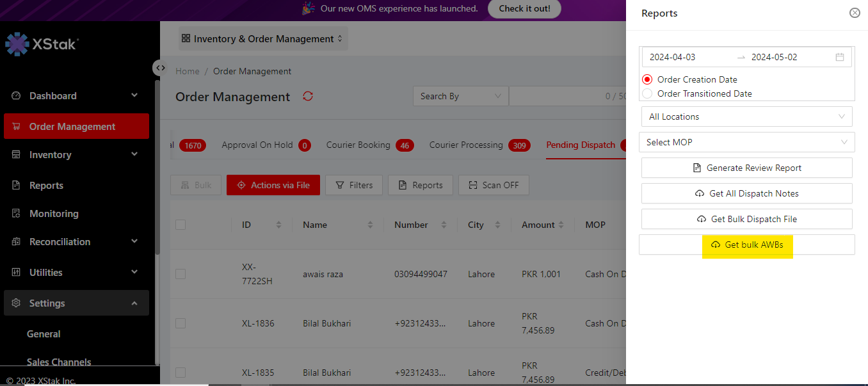This screenshot has width=868, height=386.
Task: Select the Order Creation Date radio button
Action: coord(647,80)
